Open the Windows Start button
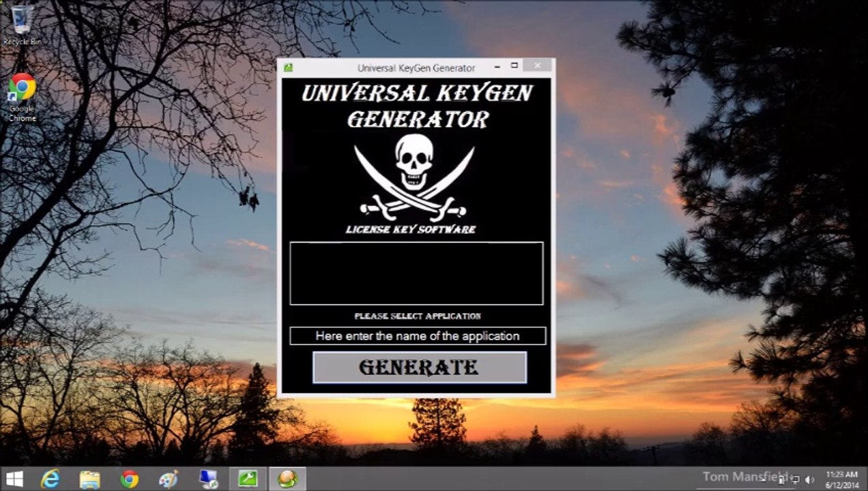The width and height of the screenshot is (868, 491). coord(14,479)
